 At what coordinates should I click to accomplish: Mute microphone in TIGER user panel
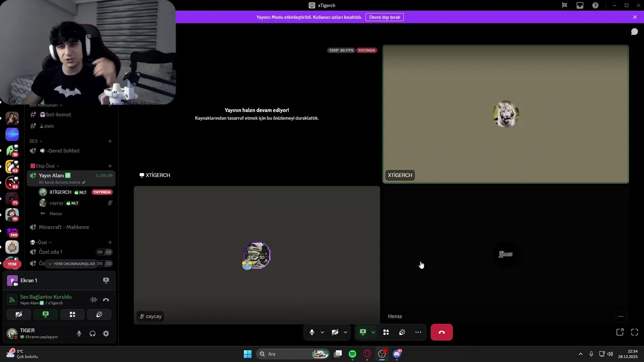pos(79,333)
